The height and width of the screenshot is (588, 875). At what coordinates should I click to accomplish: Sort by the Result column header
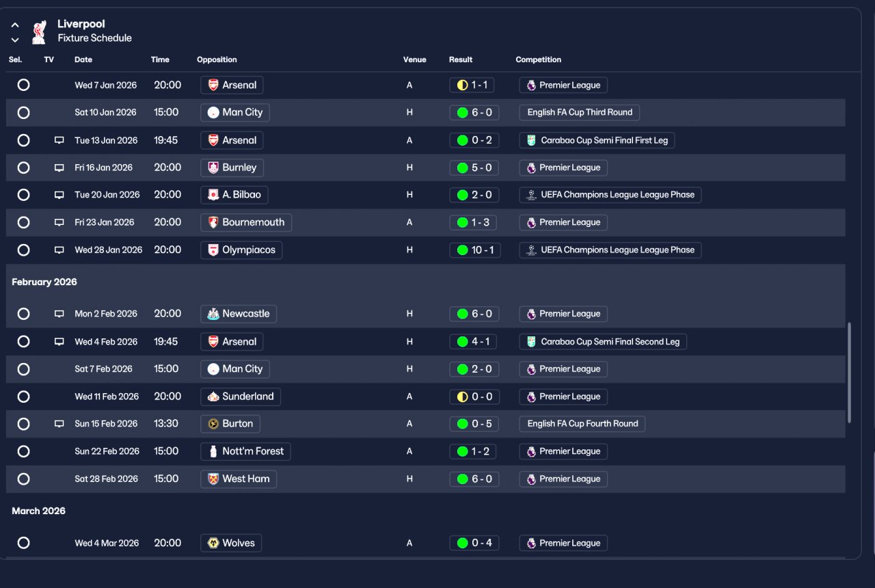coord(461,59)
